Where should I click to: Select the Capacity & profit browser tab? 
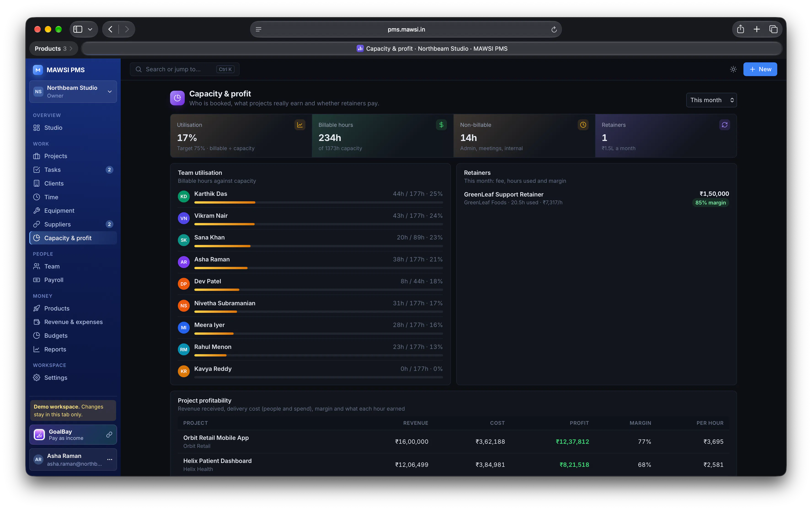(x=432, y=48)
